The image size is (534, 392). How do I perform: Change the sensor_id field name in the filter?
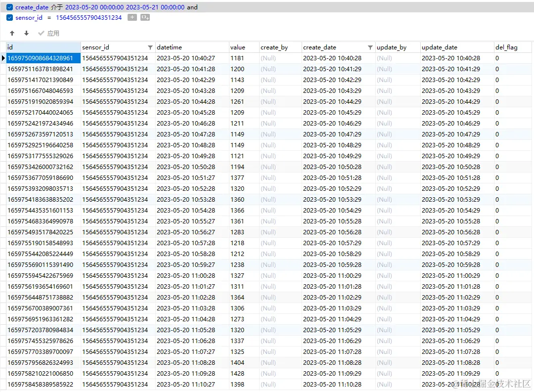29,17
